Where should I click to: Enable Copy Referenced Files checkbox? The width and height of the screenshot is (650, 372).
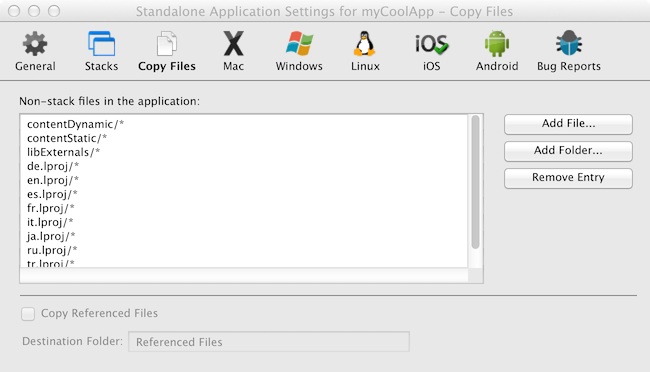(28, 314)
